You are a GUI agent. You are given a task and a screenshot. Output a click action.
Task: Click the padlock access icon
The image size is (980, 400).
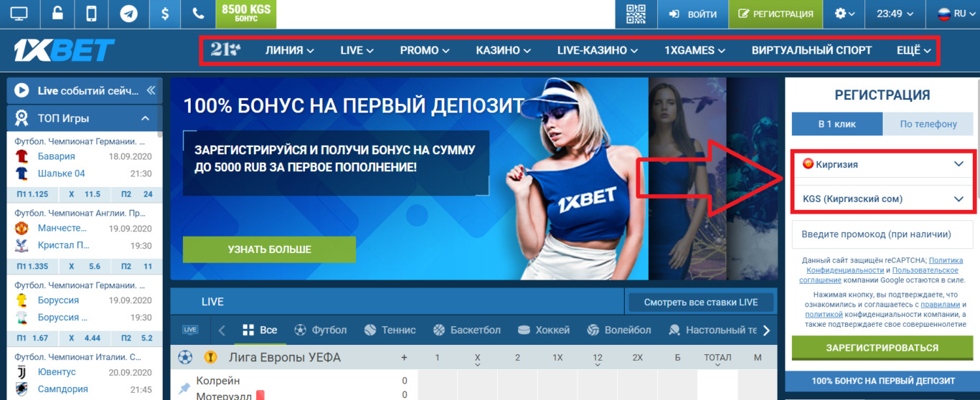tap(57, 14)
